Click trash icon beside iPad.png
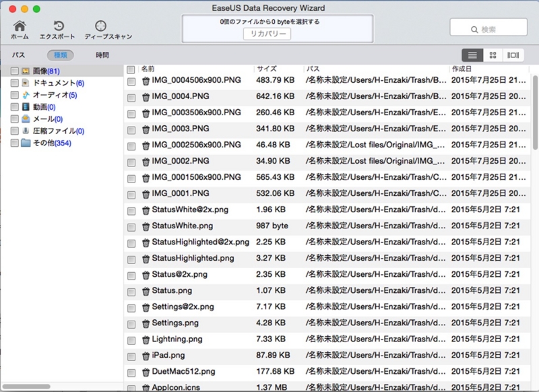Viewport: 539px width, 392px height. pos(146,356)
